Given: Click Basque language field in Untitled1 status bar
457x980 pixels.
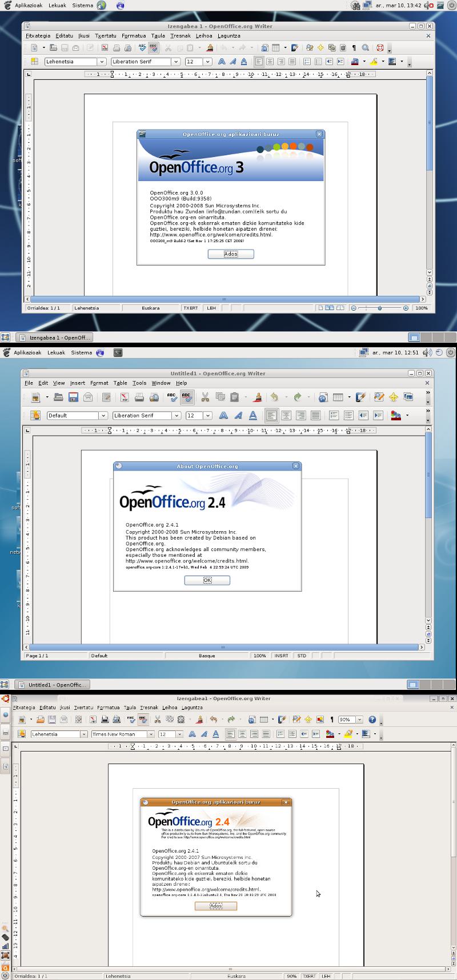Looking at the screenshot, I should (x=207, y=656).
